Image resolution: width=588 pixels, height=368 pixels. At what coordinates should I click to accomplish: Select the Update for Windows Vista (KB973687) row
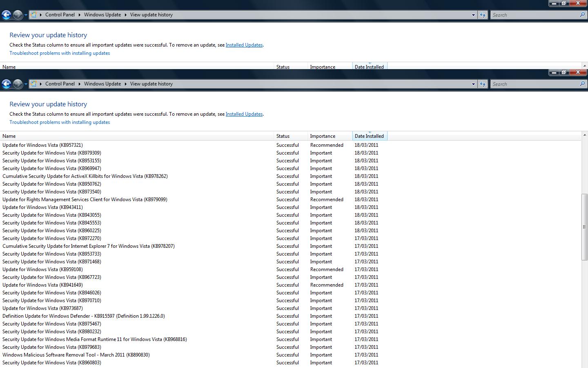pyautogui.click(x=290, y=308)
